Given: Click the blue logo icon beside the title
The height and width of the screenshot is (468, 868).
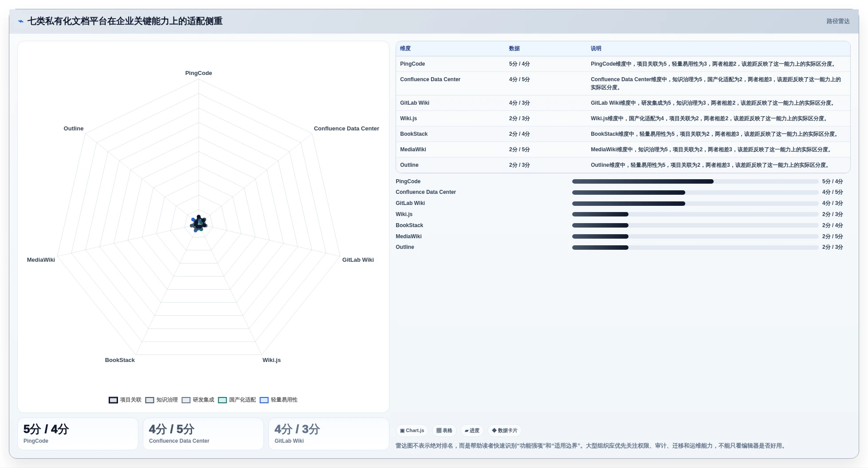Looking at the screenshot, I should point(20,21).
